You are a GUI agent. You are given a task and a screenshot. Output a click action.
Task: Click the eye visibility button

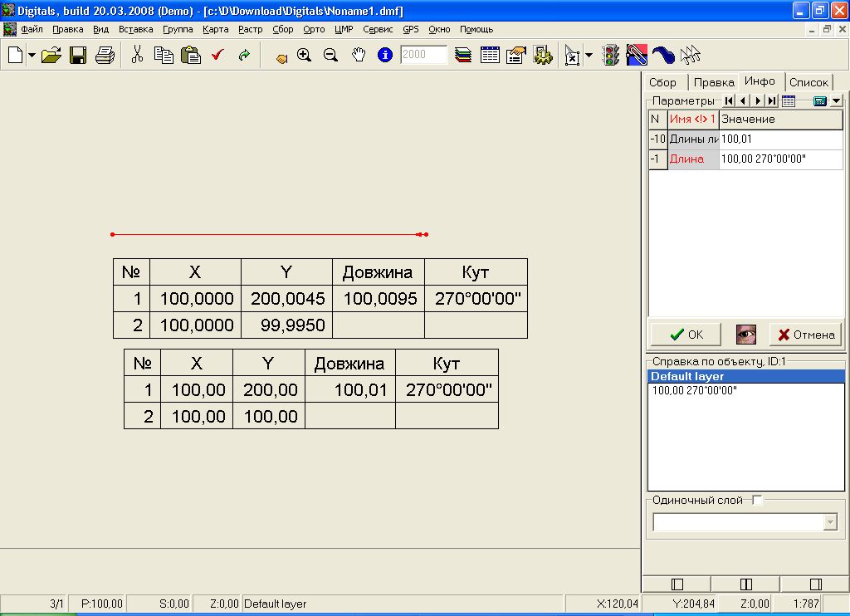tap(746, 334)
